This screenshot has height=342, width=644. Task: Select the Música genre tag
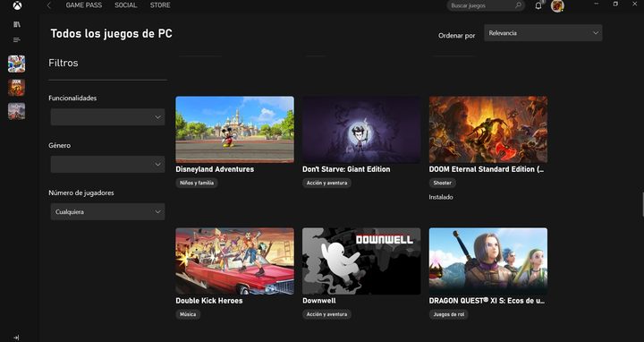pos(188,314)
